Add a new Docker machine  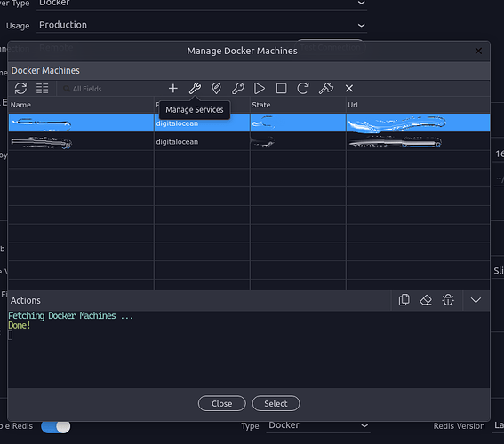click(x=173, y=88)
